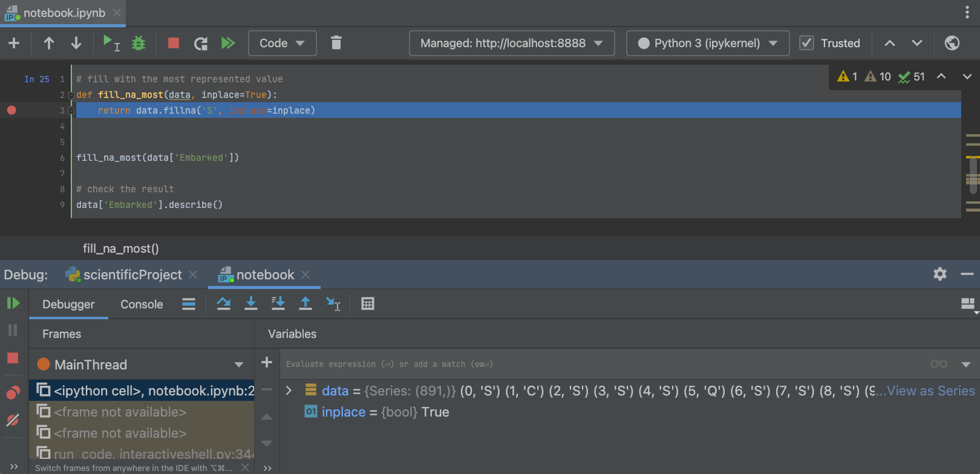
Task: Click the View as Series link
Action: [x=930, y=391]
